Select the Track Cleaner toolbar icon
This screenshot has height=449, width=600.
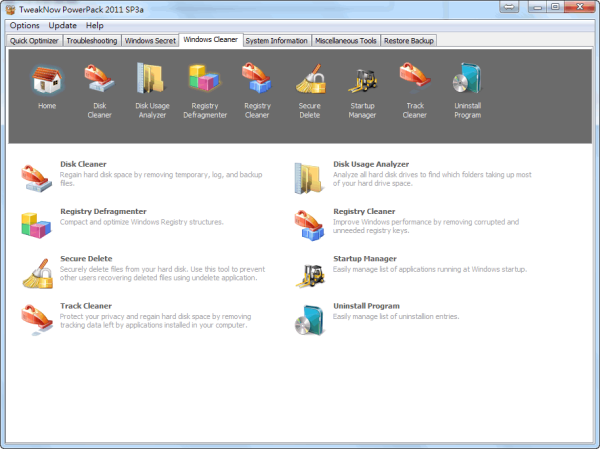414,80
